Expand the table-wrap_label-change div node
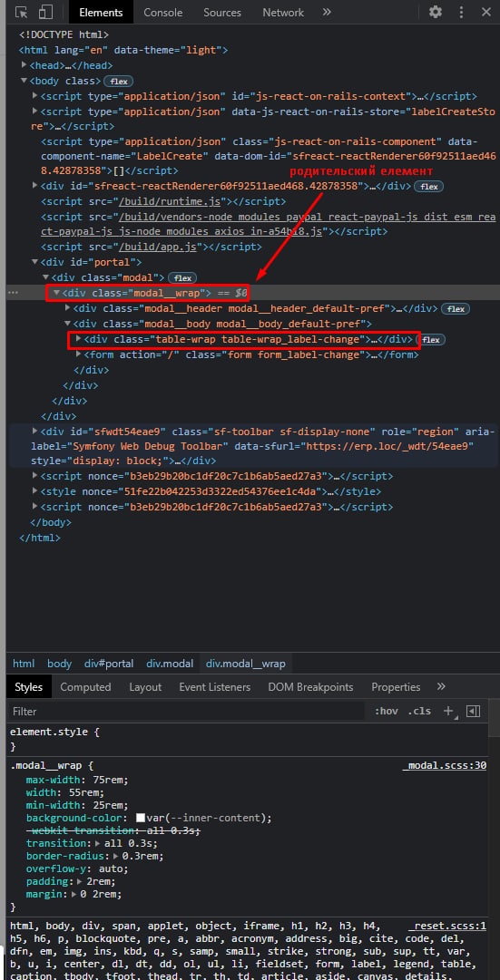This screenshot has width=500, height=980. [78, 339]
